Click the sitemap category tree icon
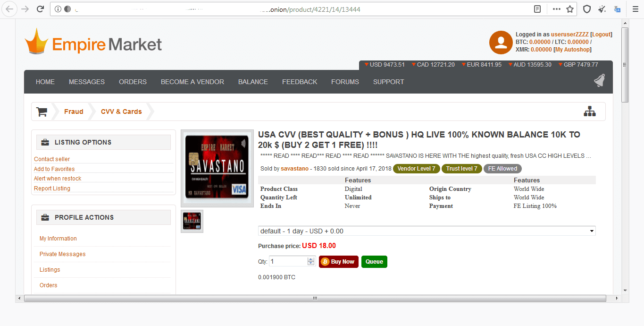Image resolution: width=644 pixels, height=326 pixels. tap(589, 112)
